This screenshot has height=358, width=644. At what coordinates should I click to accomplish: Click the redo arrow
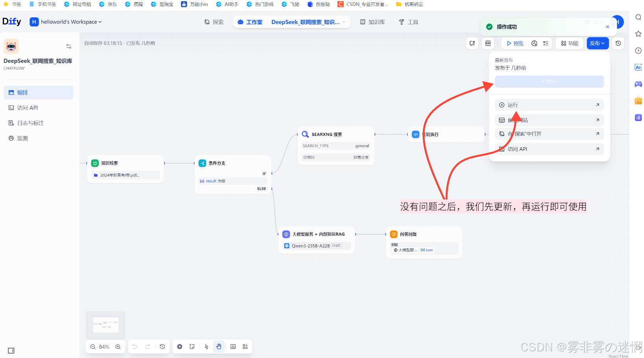(x=148, y=347)
